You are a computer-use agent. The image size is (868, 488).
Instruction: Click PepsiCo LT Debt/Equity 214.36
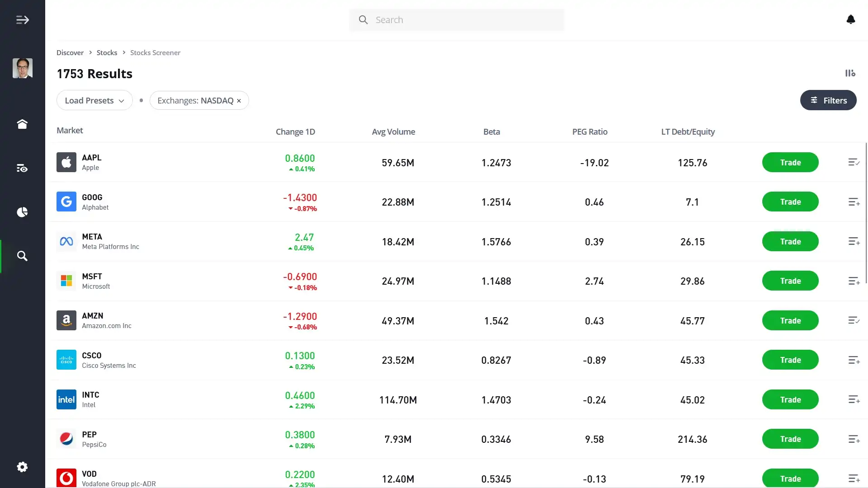click(692, 440)
